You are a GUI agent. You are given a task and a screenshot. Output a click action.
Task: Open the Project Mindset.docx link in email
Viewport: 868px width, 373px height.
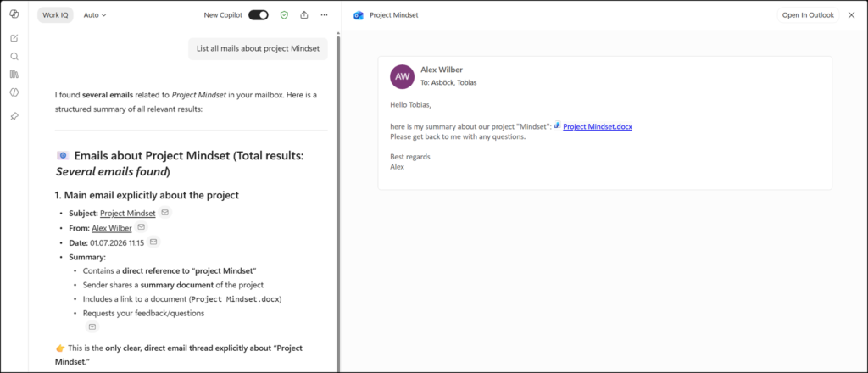(x=598, y=126)
